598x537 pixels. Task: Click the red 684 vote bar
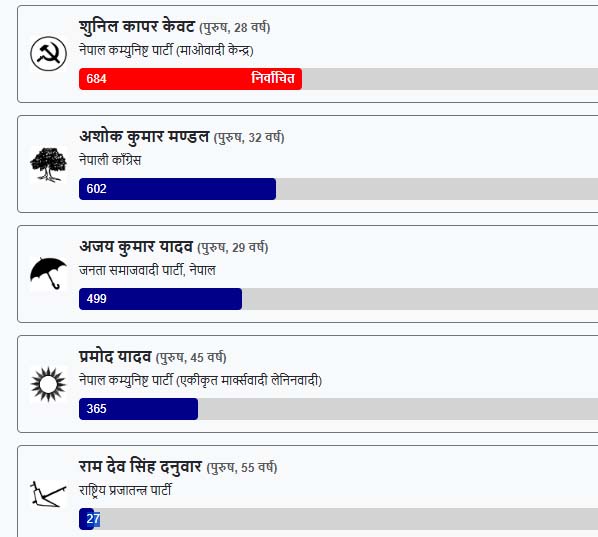click(x=190, y=79)
